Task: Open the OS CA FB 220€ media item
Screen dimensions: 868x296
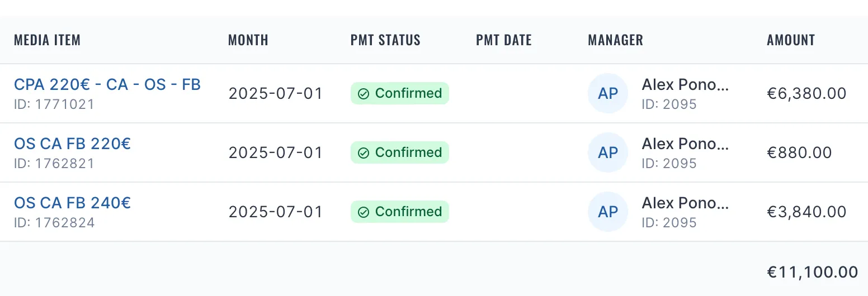Action: tap(72, 144)
